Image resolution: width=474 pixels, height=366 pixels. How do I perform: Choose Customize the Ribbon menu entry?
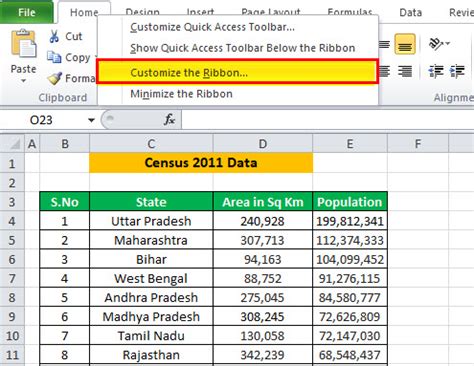click(x=238, y=72)
